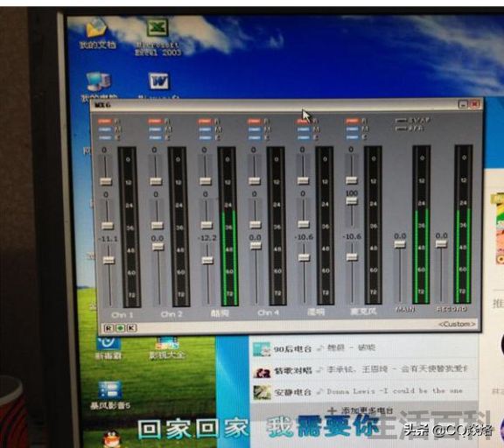Click the Chn 1 channel label

click(x=122, y=315)
